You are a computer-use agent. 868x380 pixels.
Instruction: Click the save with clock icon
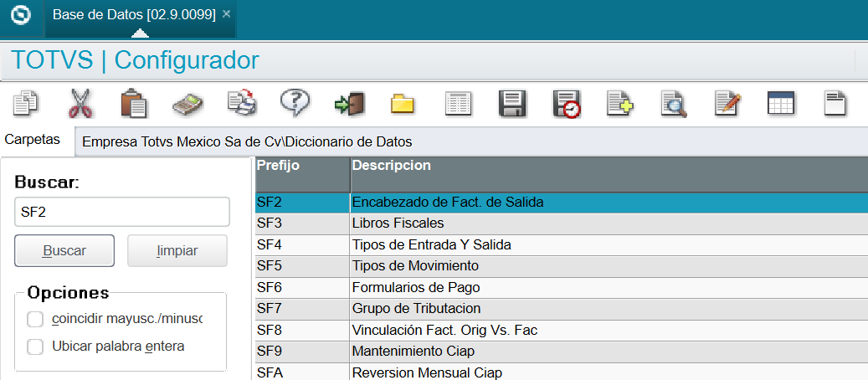567,104
